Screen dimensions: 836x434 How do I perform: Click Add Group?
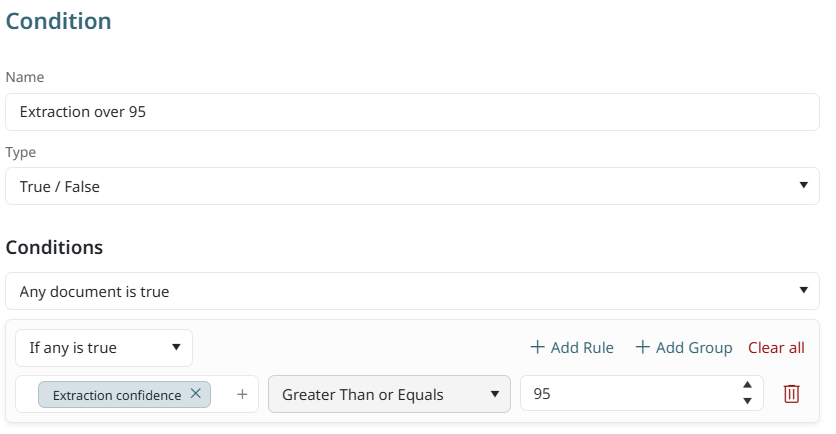684,348
